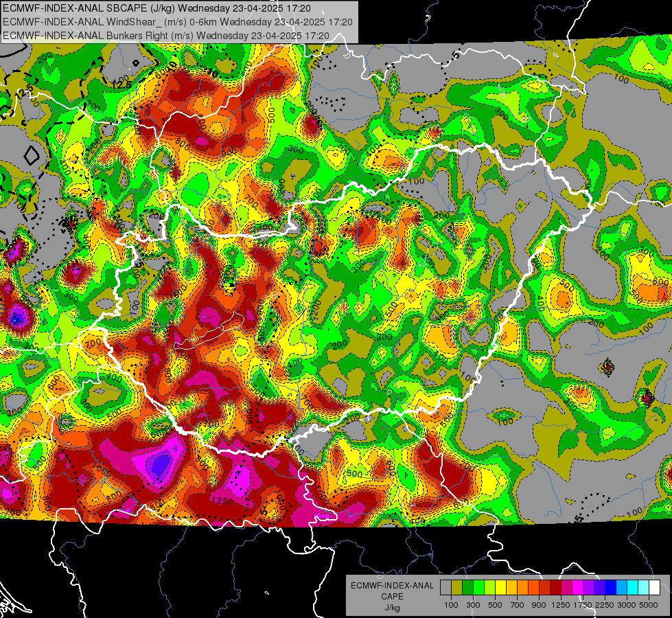The width and height of the screenshot is (672, 618).
Task: Select the gray swatch in CAPE legend
Action: pyautogui.click(x=445, y=588)
